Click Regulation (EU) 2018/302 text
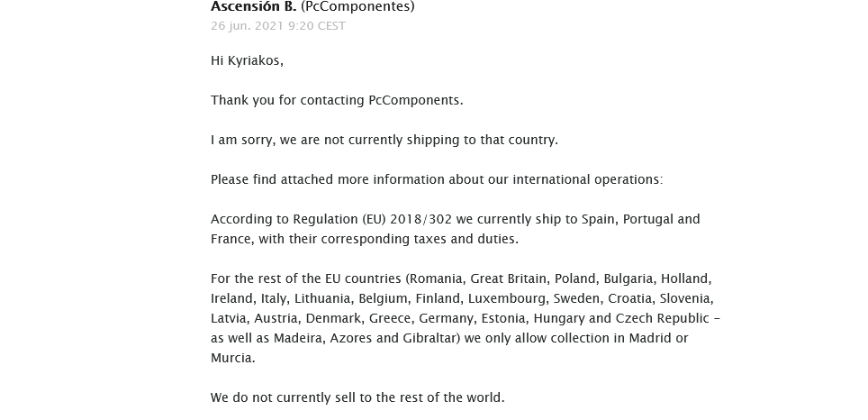The height and width of the screenshot is (420, 868). [372, 219]
